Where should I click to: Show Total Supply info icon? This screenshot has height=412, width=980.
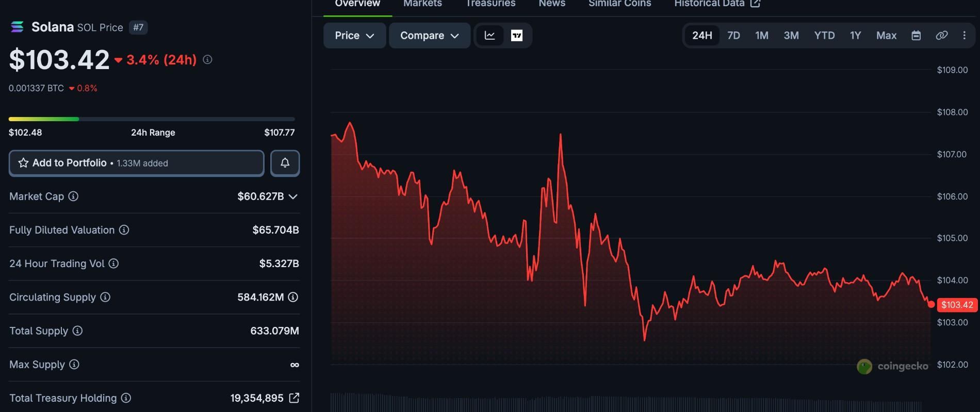click(77, 331)
